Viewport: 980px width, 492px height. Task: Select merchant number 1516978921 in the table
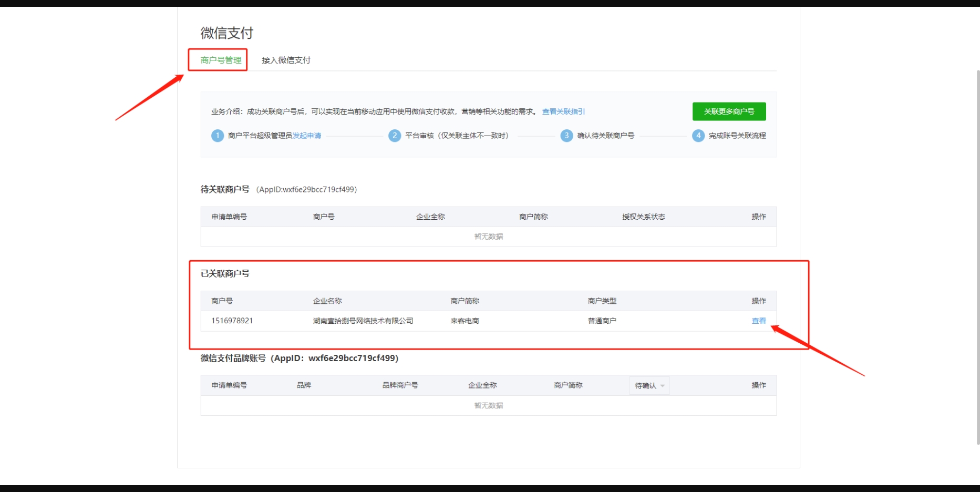232,321
